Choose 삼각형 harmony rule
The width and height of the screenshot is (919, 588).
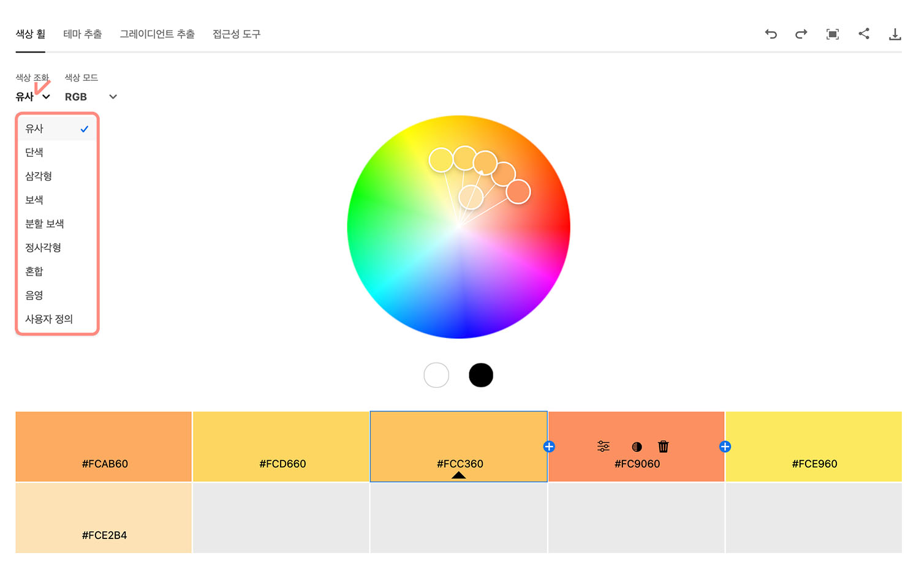(57, 176)
